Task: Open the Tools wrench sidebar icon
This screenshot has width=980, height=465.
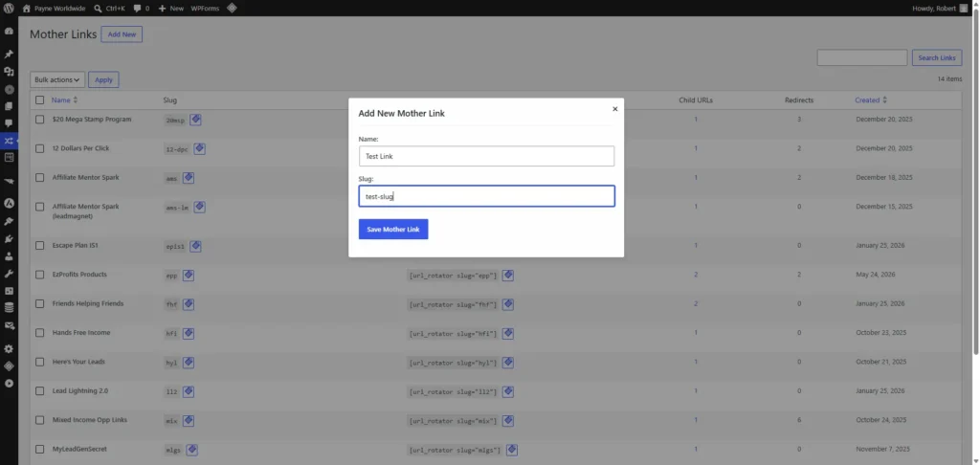Action: 9,274
